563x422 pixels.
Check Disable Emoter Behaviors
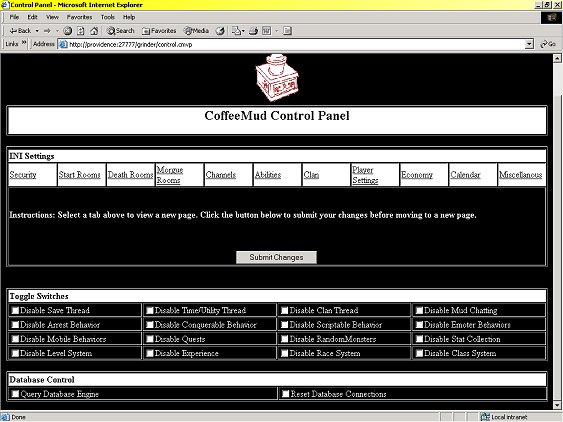click(x=419, y=325)
